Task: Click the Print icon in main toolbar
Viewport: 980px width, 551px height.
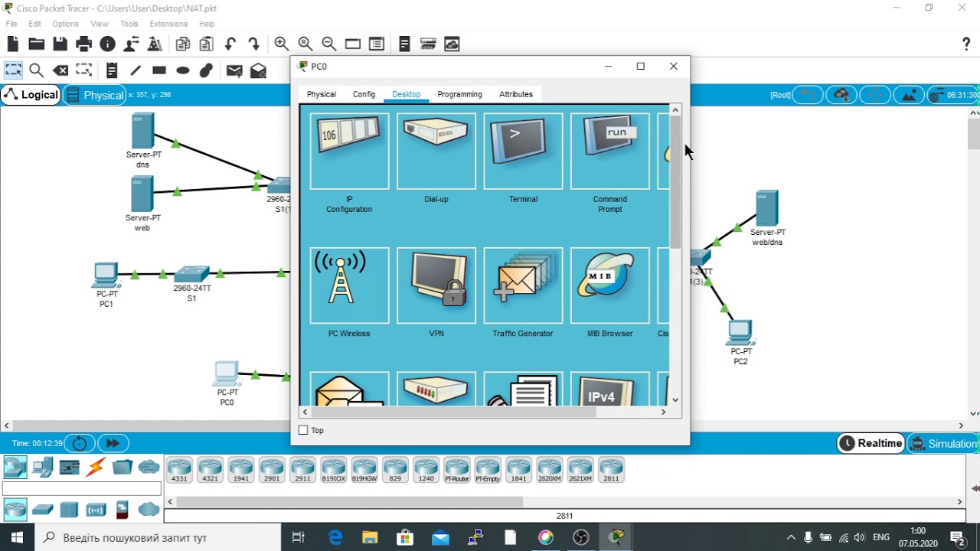Action: [84, 44]
